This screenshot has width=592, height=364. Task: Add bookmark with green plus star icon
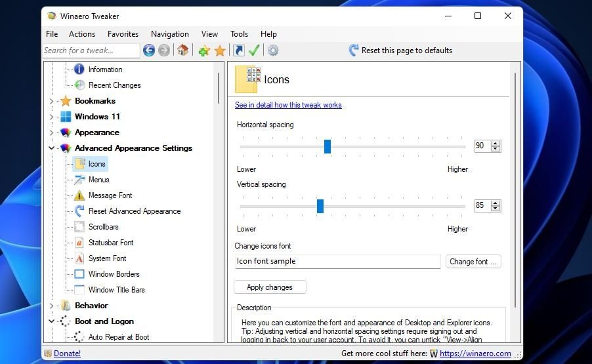[204, 51]
